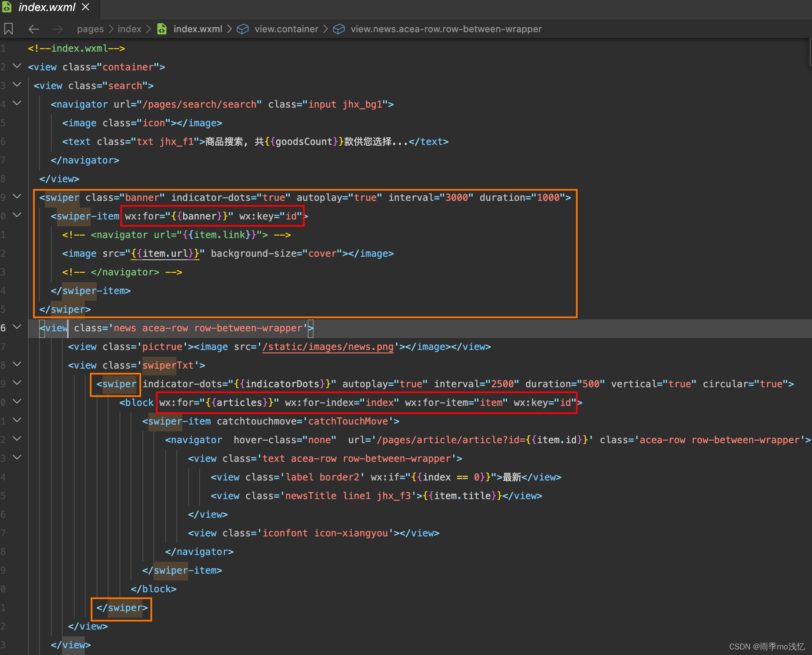
Task: Select view.news.acea-row.row-between-wrapper breadcrumb
Action: point(446,29)
